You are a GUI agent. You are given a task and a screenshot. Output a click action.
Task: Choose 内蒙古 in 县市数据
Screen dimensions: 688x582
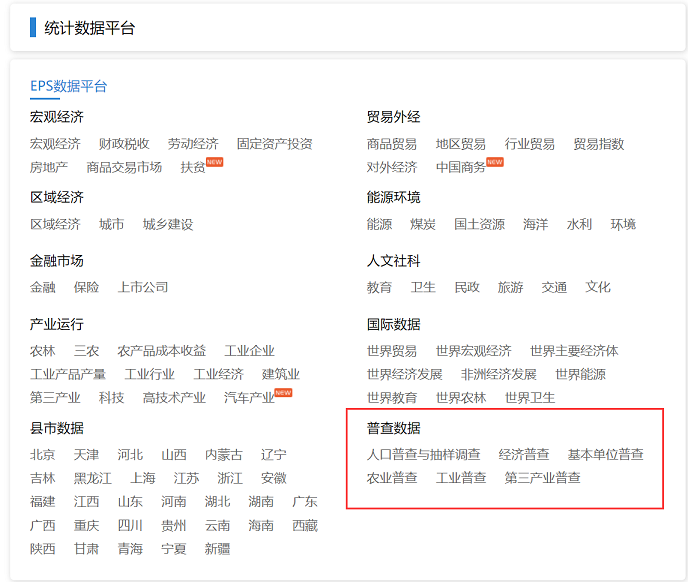point(223,455)
